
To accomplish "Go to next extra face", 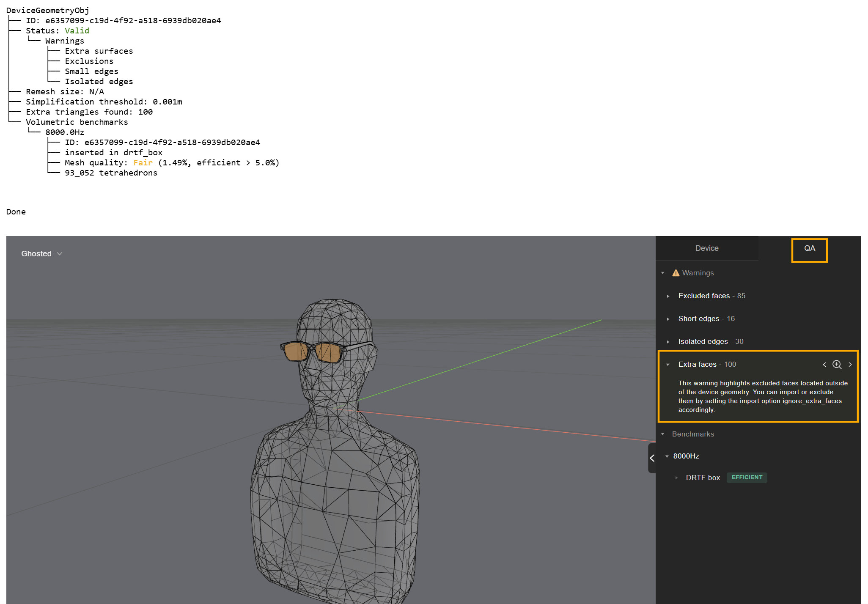I will point(850,365).
